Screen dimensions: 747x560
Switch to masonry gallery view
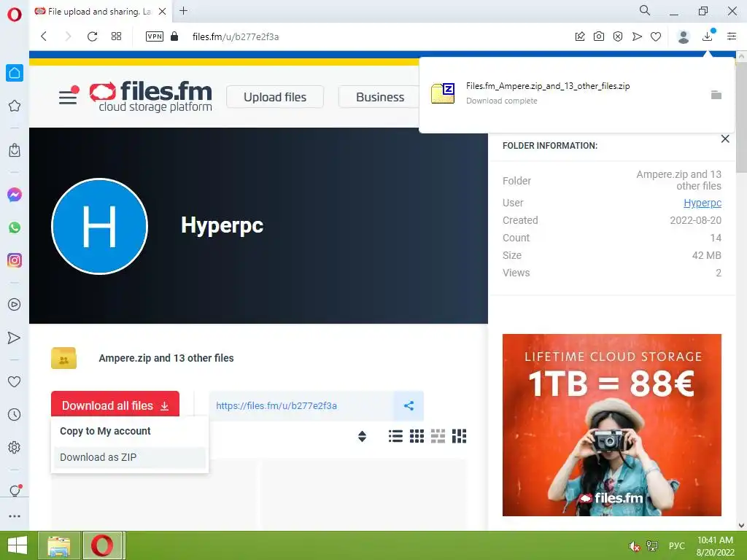point(460,436)
